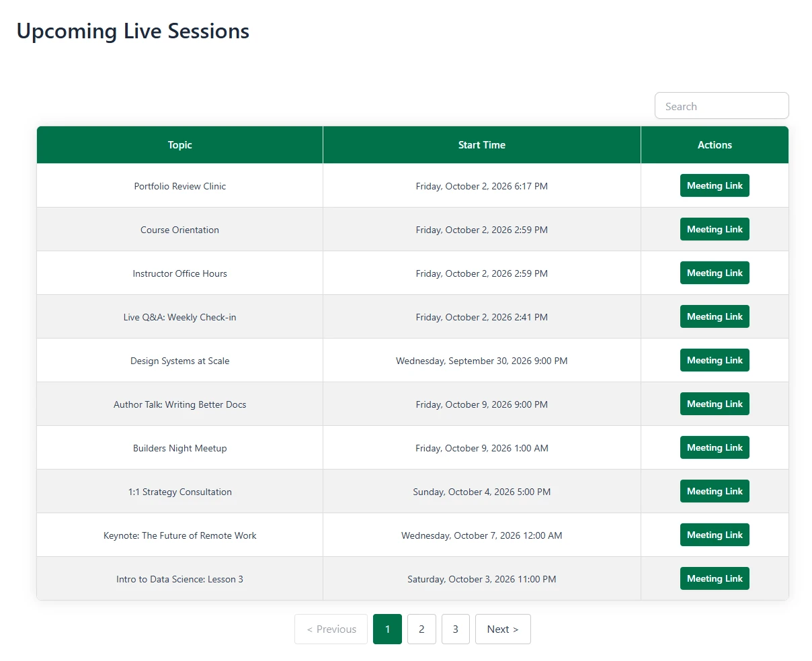Open Meeting Link for Portfolio Review Clinic
812x661 pixels.
(715, 185)
